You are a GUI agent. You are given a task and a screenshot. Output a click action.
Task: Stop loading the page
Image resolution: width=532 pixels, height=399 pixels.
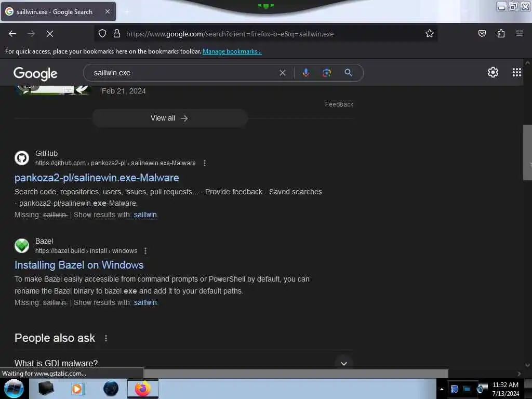coord(49,34)
